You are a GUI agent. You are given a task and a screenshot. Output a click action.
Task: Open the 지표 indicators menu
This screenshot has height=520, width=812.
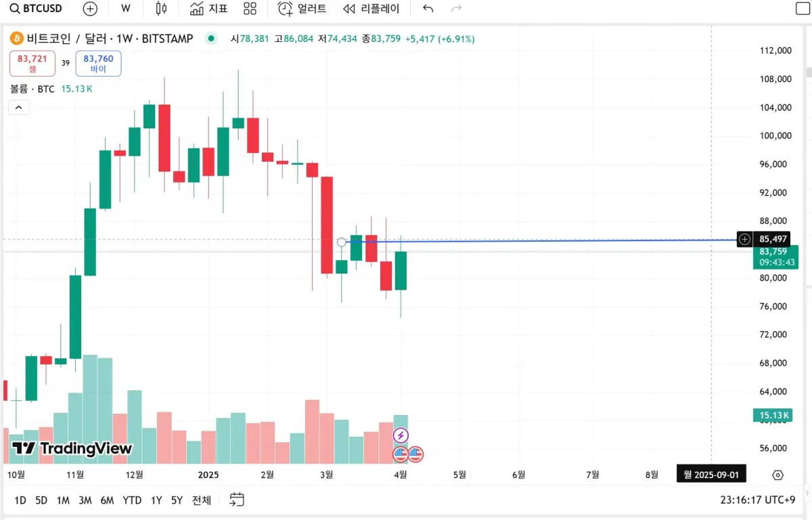[x=208, y=9]
